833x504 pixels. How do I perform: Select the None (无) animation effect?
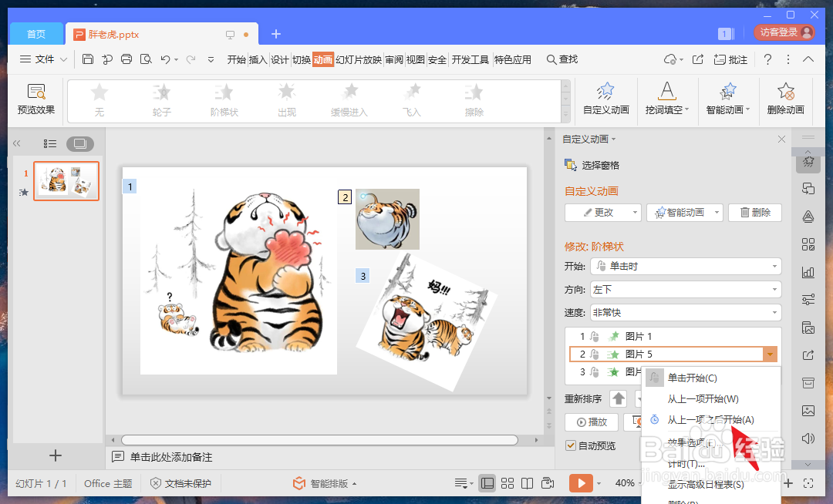[x=99, y=100]
